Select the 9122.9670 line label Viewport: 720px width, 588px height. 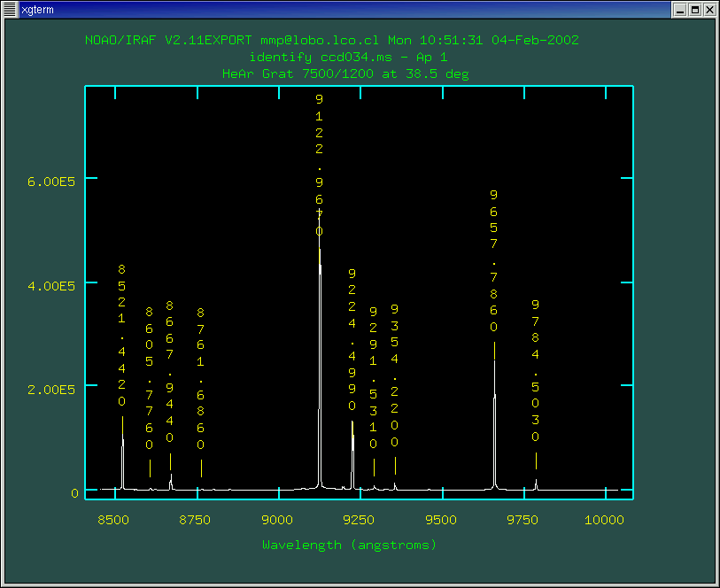coord(319,166)
